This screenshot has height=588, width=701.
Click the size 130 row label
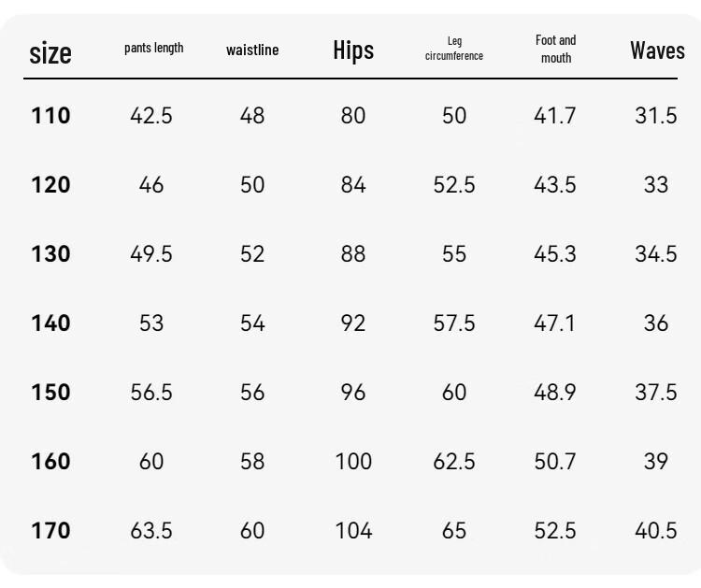tap(50, 254)
